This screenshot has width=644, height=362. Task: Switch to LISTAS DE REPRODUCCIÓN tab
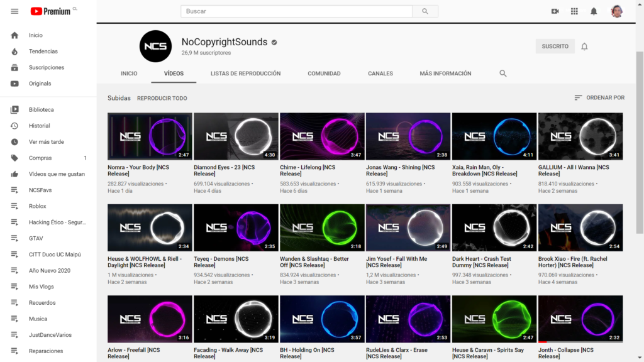coord(245,74)
